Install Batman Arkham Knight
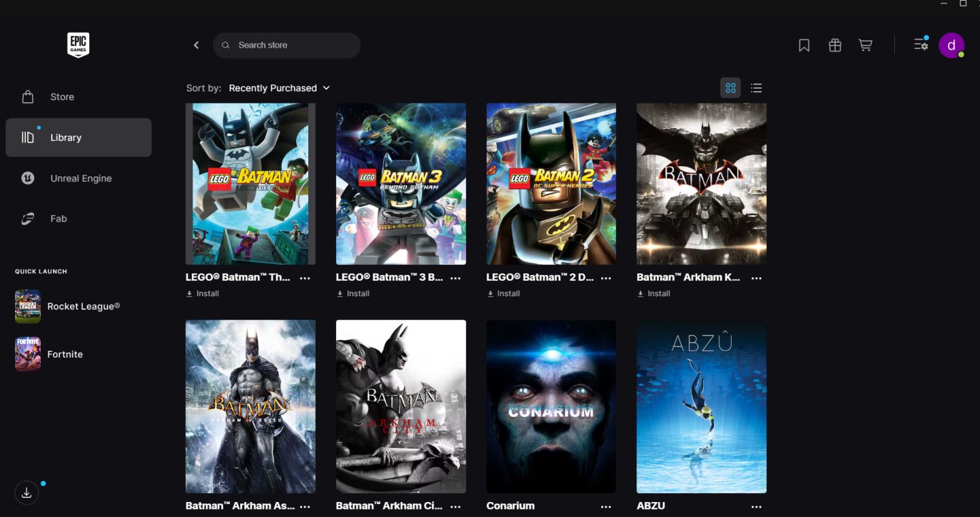Image resolution: width=980 pixels, height=517 pixels. (654, 294)
